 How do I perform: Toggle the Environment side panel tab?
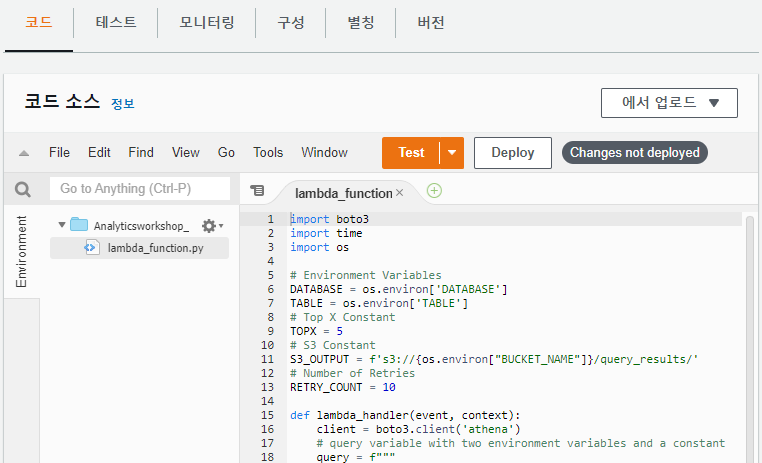pos(21,251)
